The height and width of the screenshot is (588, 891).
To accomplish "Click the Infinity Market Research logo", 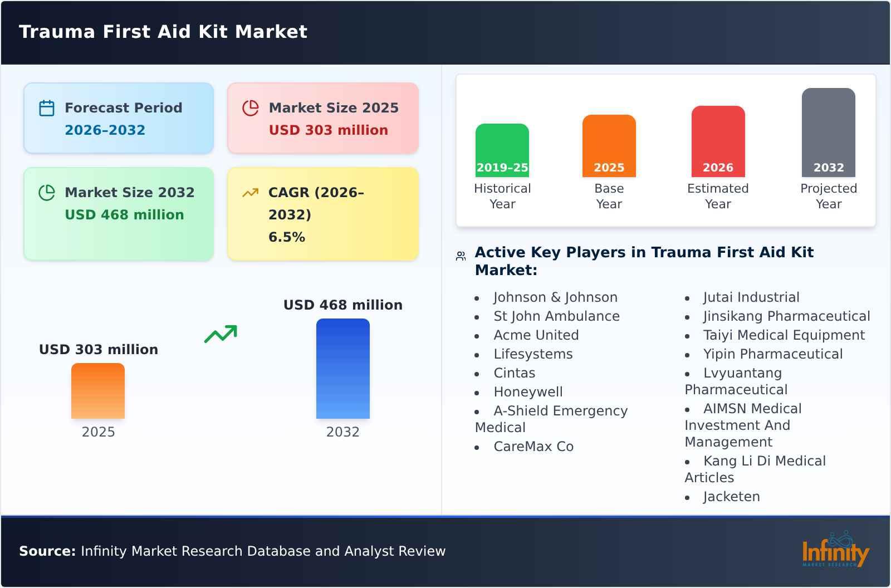I will [x=835, y=550].
